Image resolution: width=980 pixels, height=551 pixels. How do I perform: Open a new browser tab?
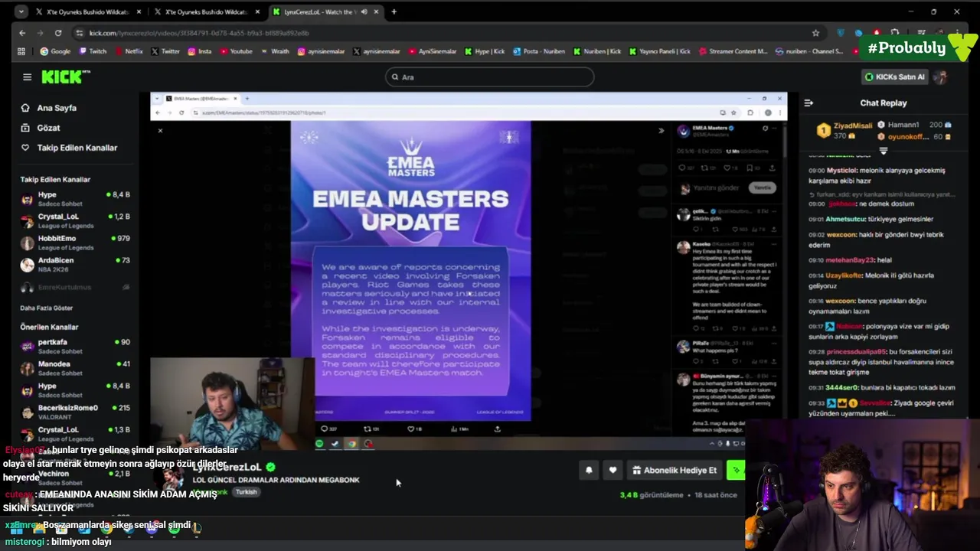click(x=394, y=11)
